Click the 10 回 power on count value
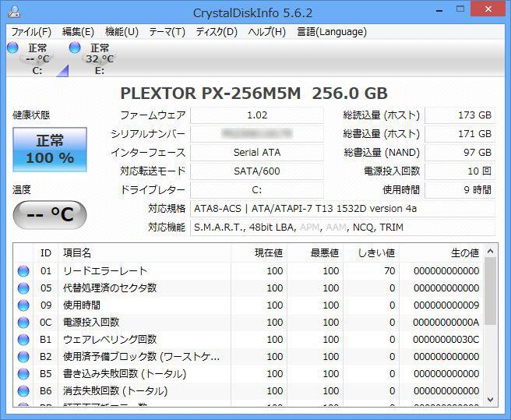The image size is (511, 420). tap(460, 171)
